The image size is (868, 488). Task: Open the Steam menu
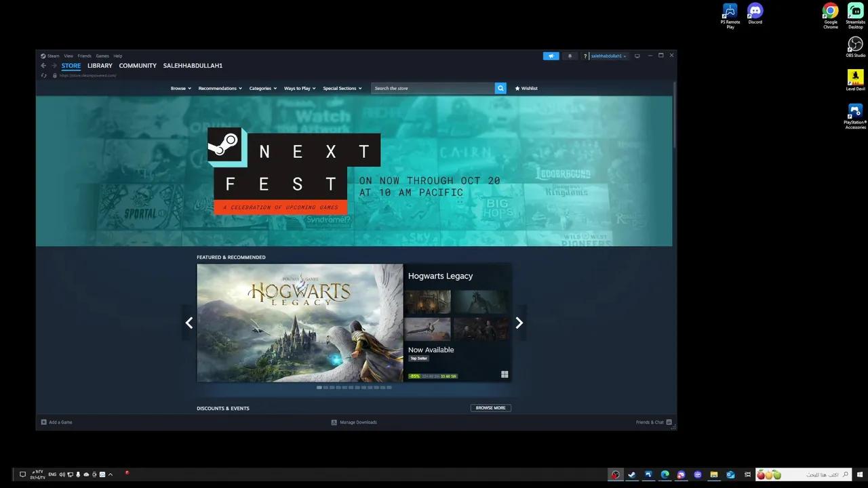pos(54,56)
